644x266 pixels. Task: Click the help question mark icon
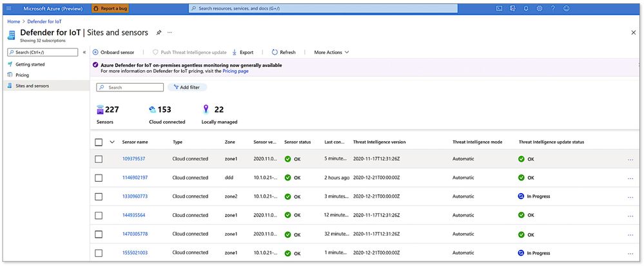[553, 8]
